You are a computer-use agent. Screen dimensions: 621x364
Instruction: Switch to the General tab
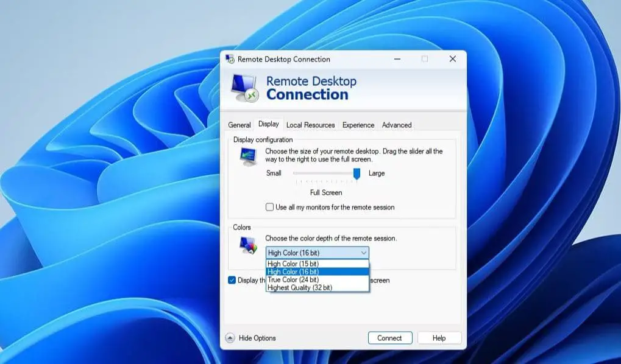(239, 125)
